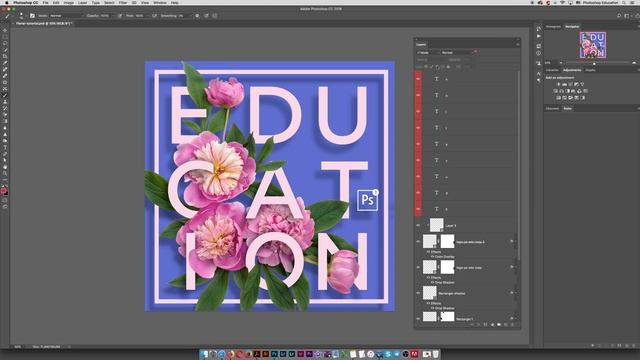
Task: Add a Hue/Saturation adjustment
Action: [556, 91]
